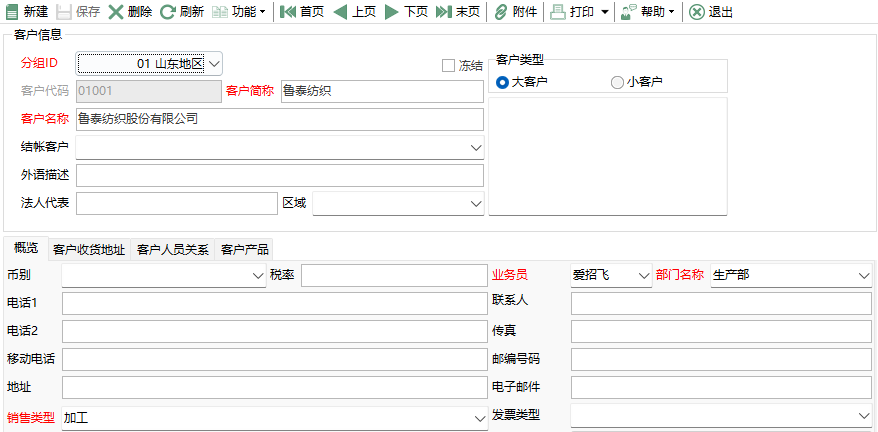The height and width of the screenshot is (432, 878).
Task: Switch to the 客户产品 tab
Action: tap(245, 249)
